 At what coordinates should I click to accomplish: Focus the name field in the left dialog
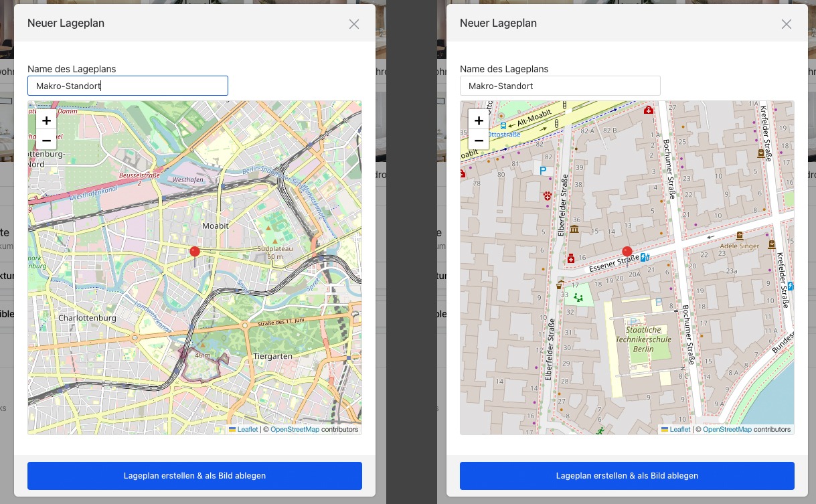pyautogui.click(x=128, y=86)
